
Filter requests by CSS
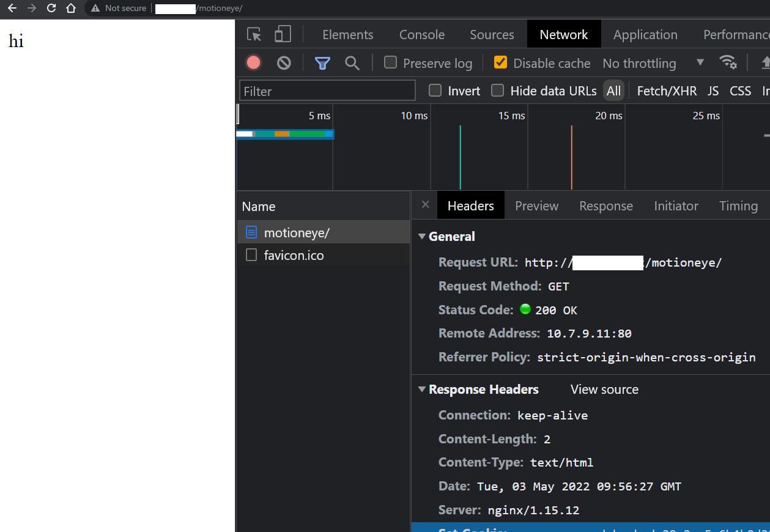[740, 91]
